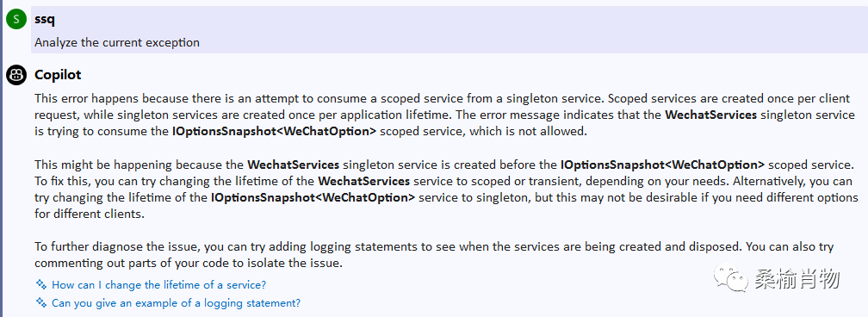Viewport: 868px width, 317px height.
Task: Select the ssq username label
Action: pos(44,20)
